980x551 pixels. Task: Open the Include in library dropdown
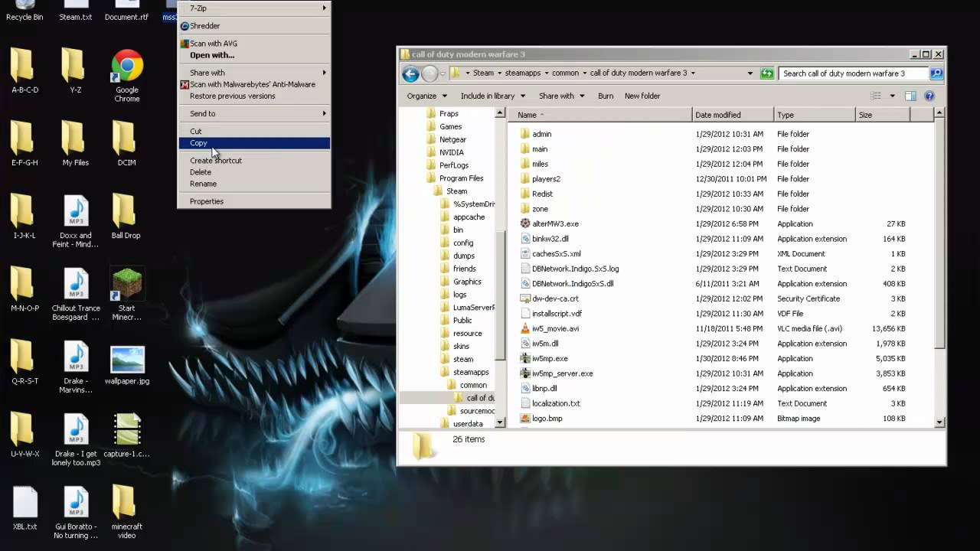[x=493, y=96]
